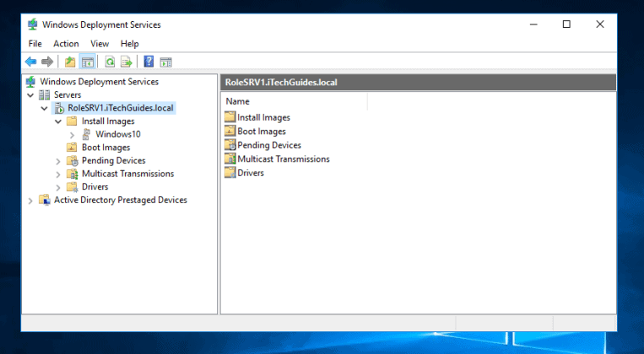Open the View menu
Viewport: 644px width, 354px height.
[100, 44]
